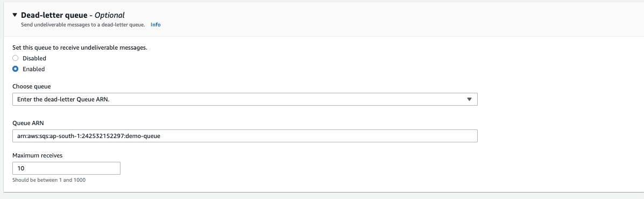Click the "Should be between 1 and 1000" hint
644x199 pixels.
click(49, 180)
